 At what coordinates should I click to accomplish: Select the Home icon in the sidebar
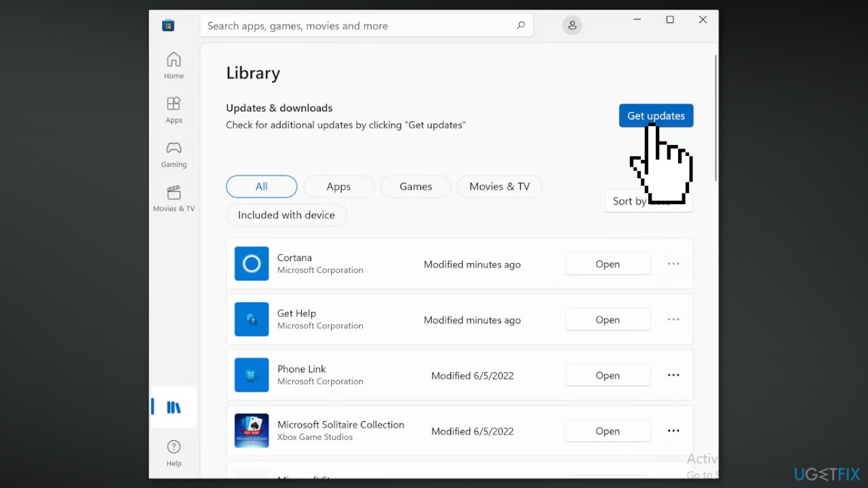tap(174, 64)
